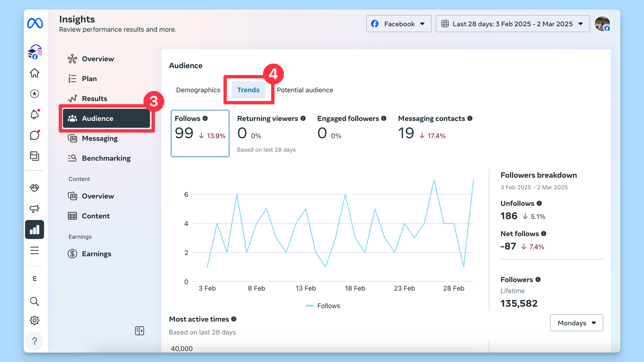Viewport: 644px width, 362px height.
Task: Click the Help question mark icon
Action: click(x=34, y=341)
